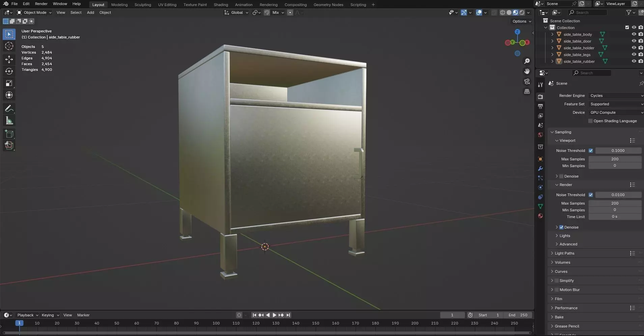
Task: Disable render Denoise checkbox
Action: (x=561, y=227)
